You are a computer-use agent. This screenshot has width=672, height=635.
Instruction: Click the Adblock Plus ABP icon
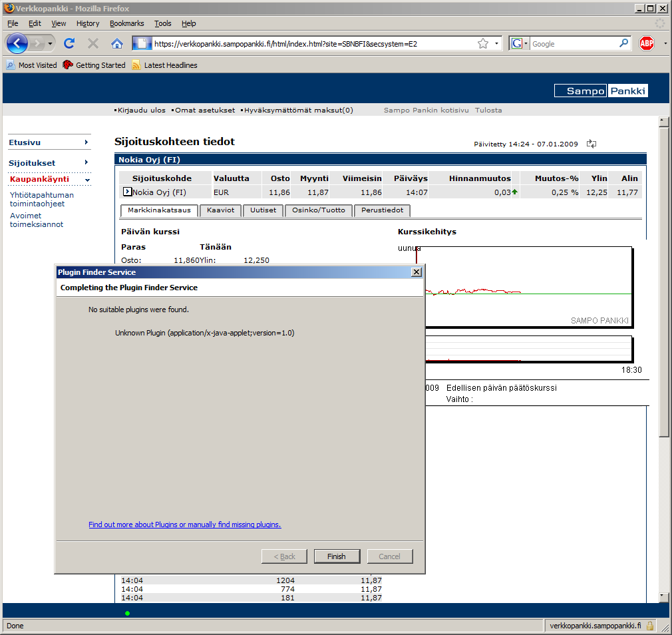646,43
